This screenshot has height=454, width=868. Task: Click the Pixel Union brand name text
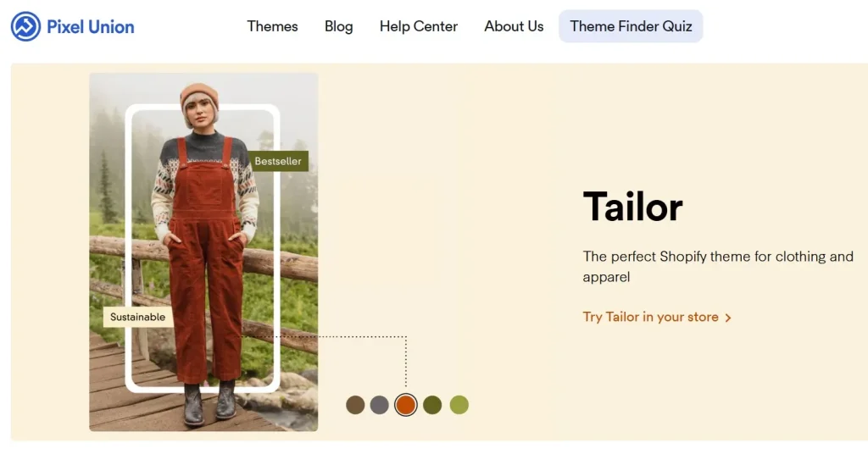pos(90,26)
